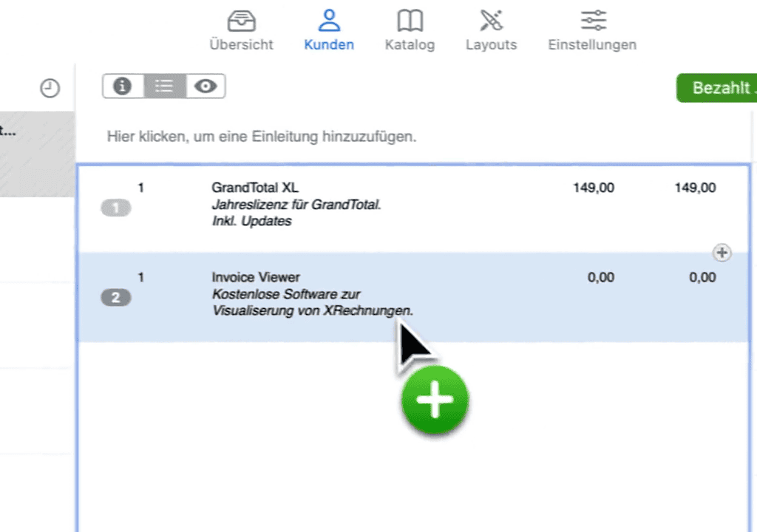Open the Katalog book icon

click(410, 21)
